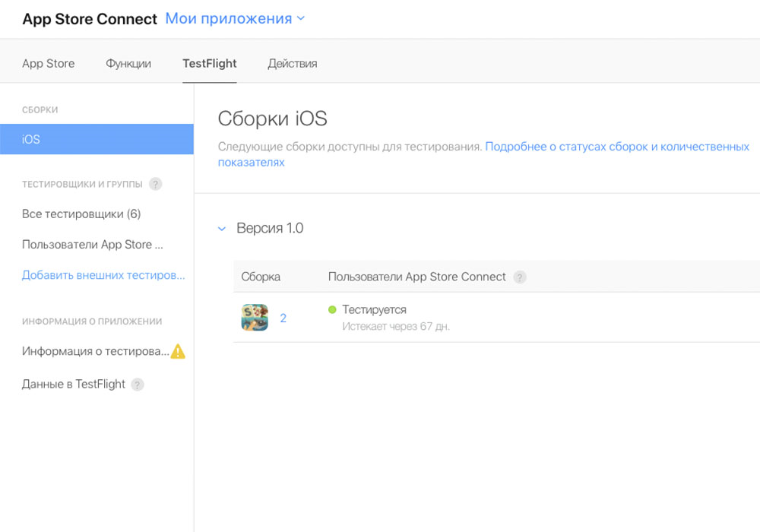Viewport: 760px width, 532px height.
Task: Switch to the App Store tab
Action: coord(48,64)
